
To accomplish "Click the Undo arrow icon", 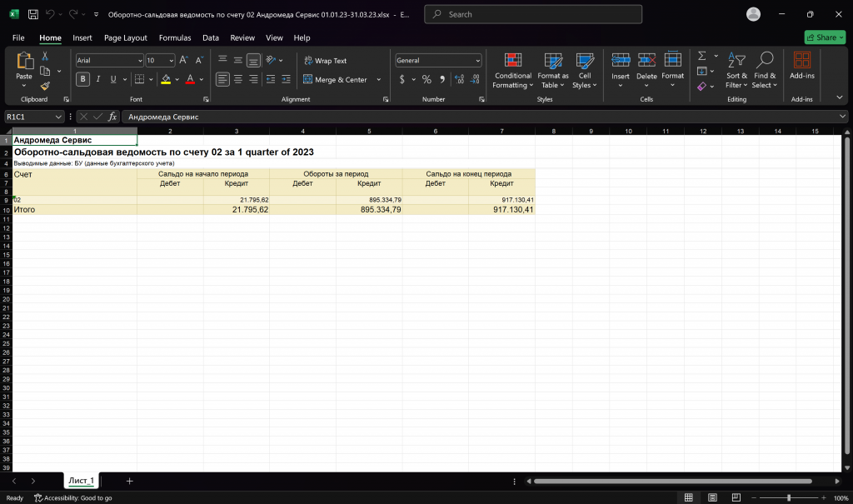I will pyautogui.click(x=50, y=15).
